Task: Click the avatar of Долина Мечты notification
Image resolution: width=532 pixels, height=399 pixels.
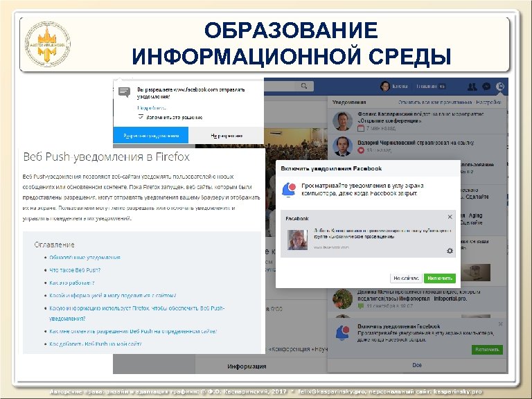Action: coord(342,299)
